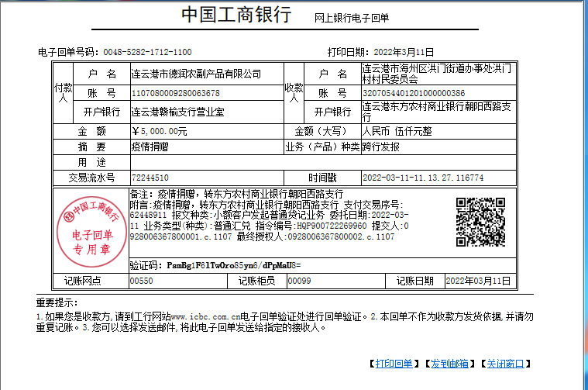Click the QR code image
The width and height of the screenshot is (588, 390).
click(480, 221)
